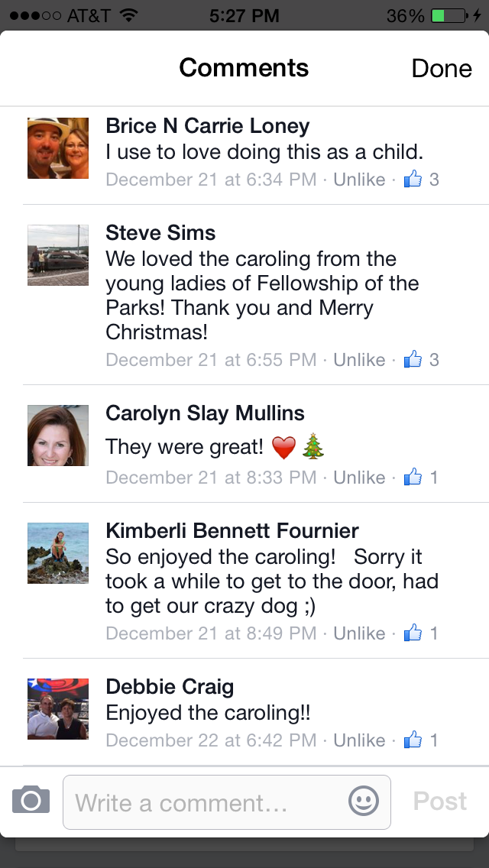489x868 pixels.
Task: Unlike Steve Sims' caroling comment
Action: pos(359,359)
